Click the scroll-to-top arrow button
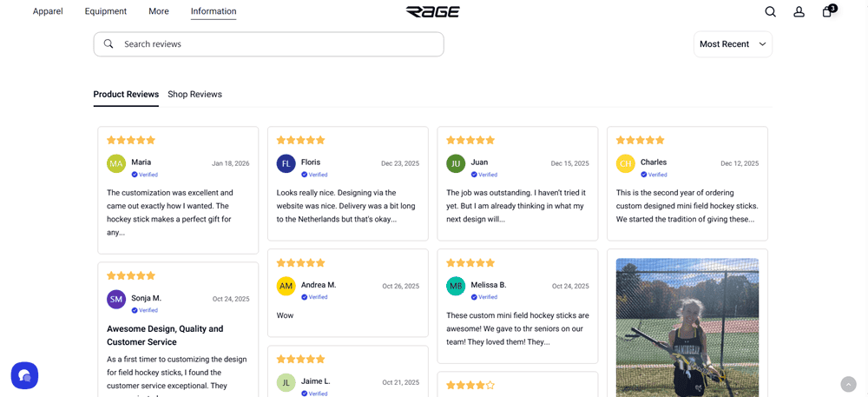 [x=848, y=384]
